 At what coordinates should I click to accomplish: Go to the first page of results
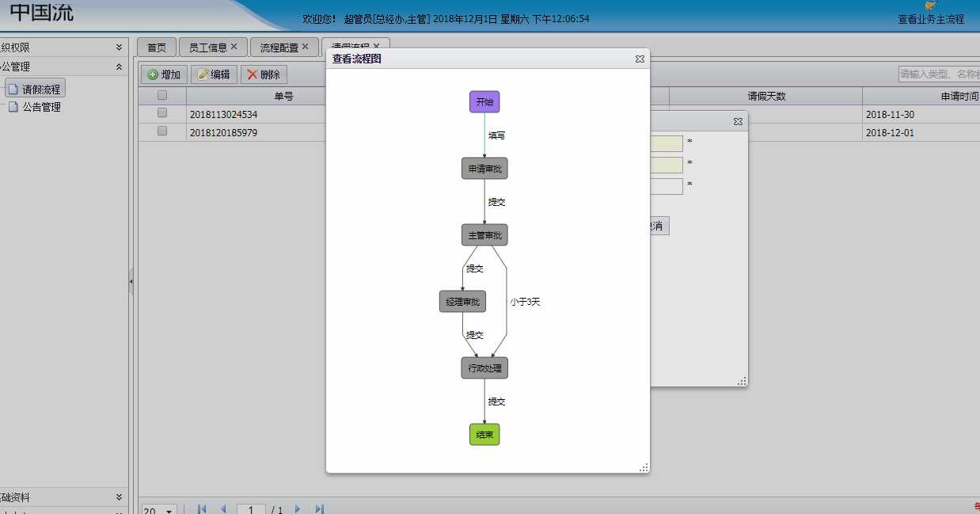click(x=202, y=509)
